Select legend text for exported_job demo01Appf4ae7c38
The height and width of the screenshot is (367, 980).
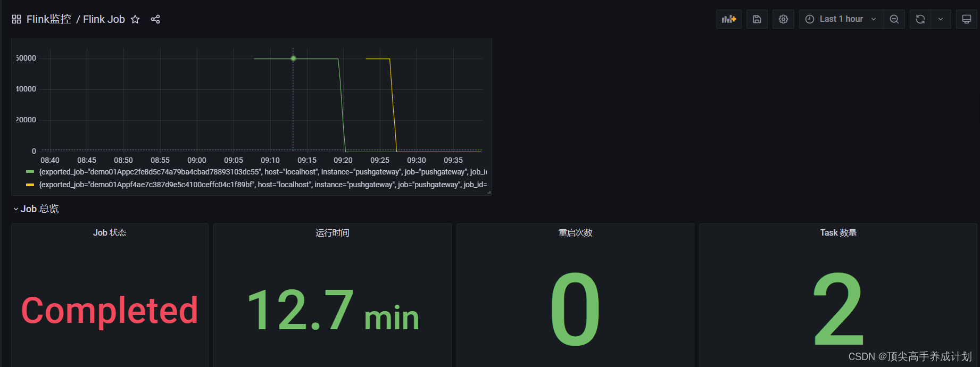tap(263, 185)
